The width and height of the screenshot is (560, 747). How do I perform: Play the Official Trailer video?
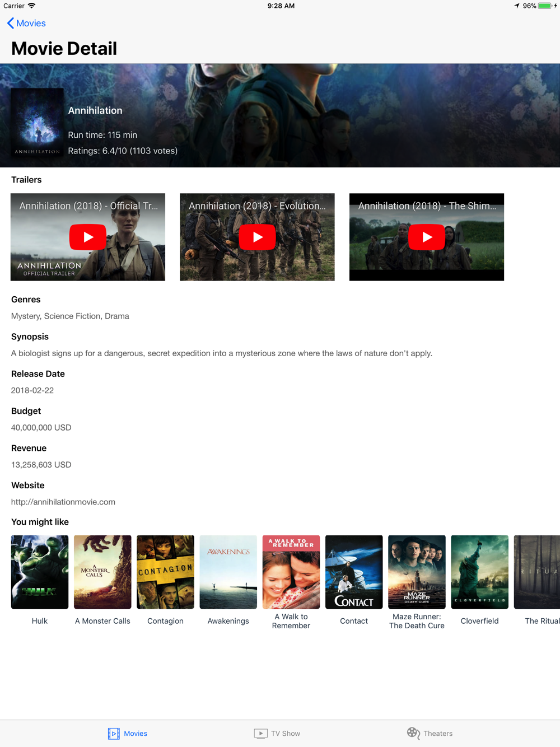pos(88,237)
